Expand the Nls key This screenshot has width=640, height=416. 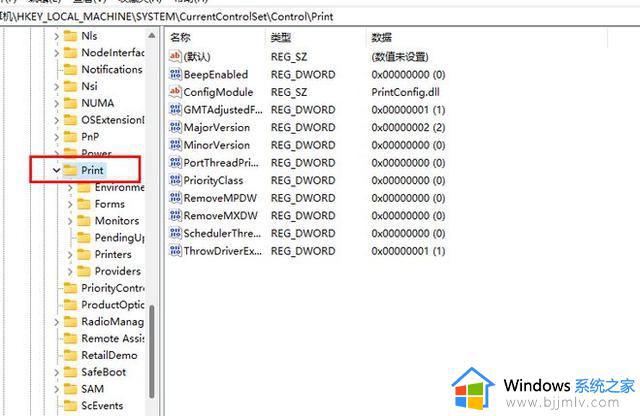[56, 36]
